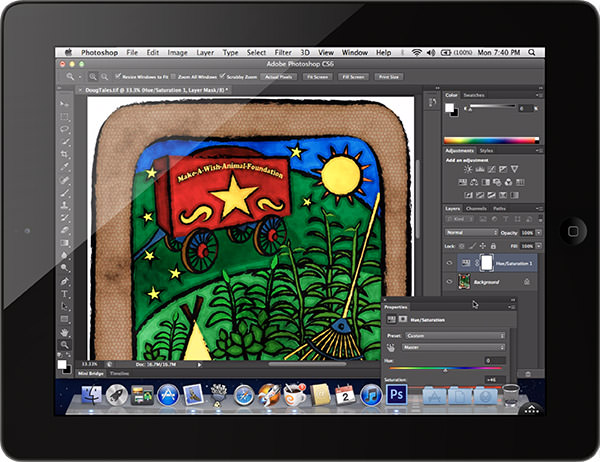Select the Pen tool
Viewport: 600px width, 462px height.
(x=64, y=281)
